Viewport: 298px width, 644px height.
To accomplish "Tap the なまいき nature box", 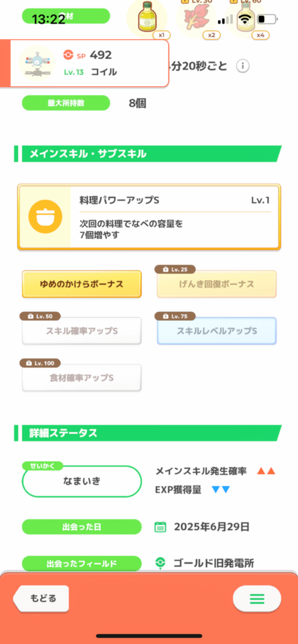I will tap(82, 481).
